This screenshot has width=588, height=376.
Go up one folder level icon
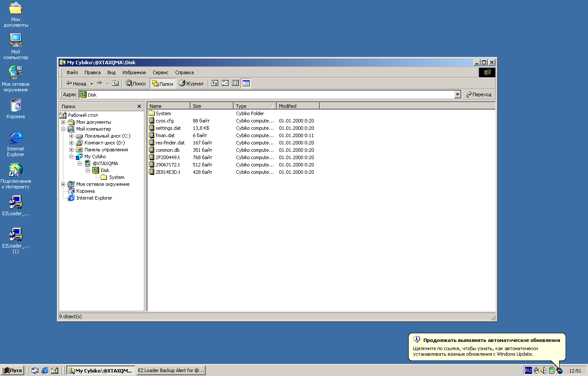coord(115,83)
